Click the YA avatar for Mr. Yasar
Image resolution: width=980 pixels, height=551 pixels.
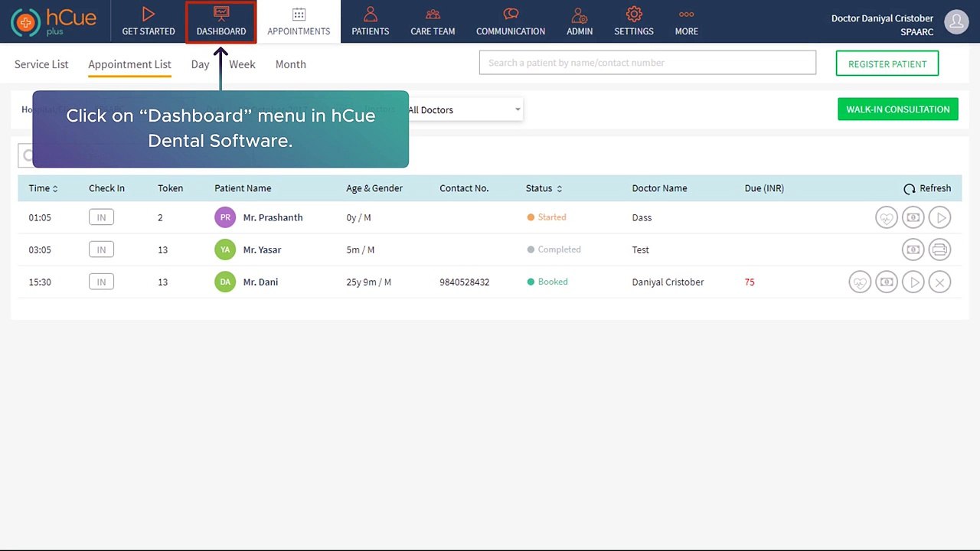225,249
